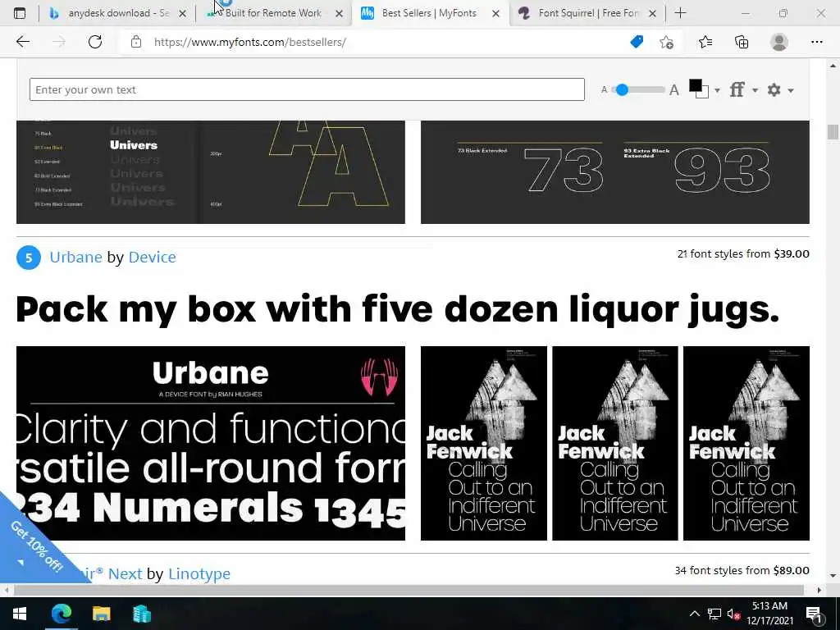
Task: Click the 21 font styles from $39.00 text
Action: pos(743,253)
